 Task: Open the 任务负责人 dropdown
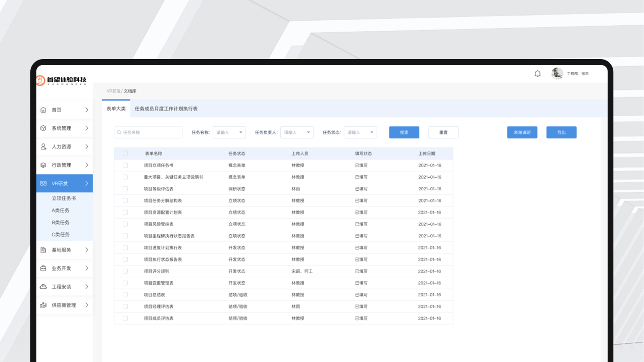[x=297, y=132]
